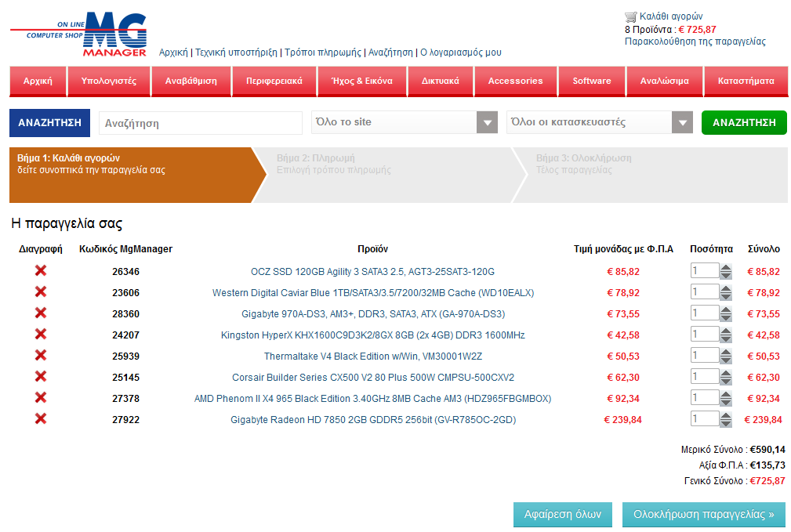Click the quantity field for Radeon HD 7850
Viewport: 791px width, 532px height.
(x=705, y=419)
